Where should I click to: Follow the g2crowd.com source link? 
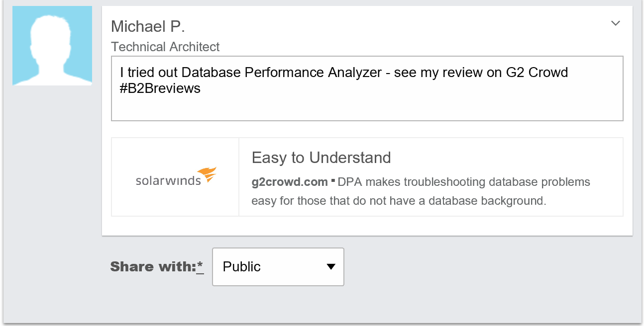(290, 182)
